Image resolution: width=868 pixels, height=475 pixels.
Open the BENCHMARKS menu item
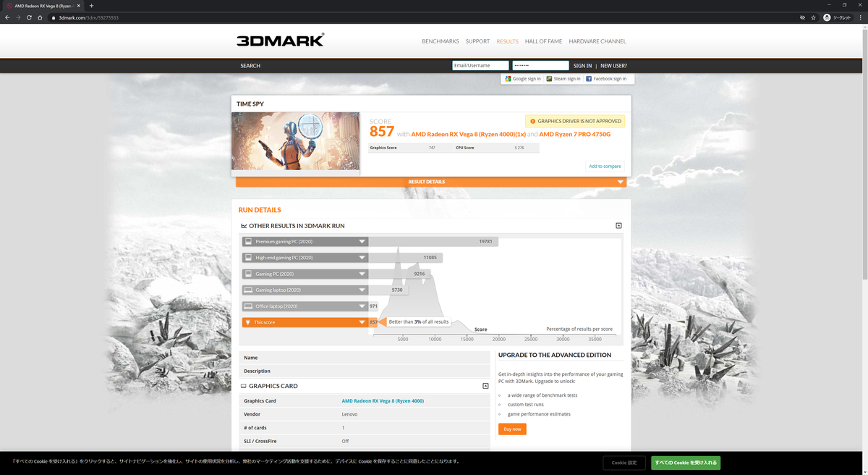(441, 41)
